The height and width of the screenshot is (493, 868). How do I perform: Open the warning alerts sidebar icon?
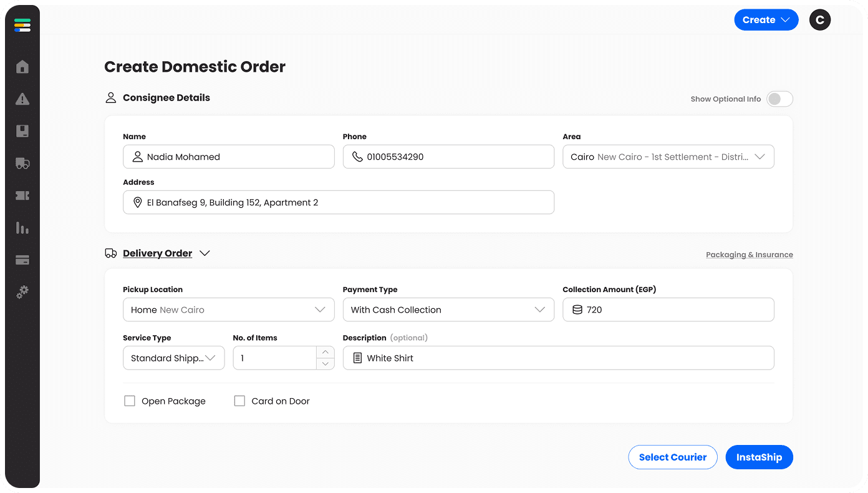click(x=22, y=99)
